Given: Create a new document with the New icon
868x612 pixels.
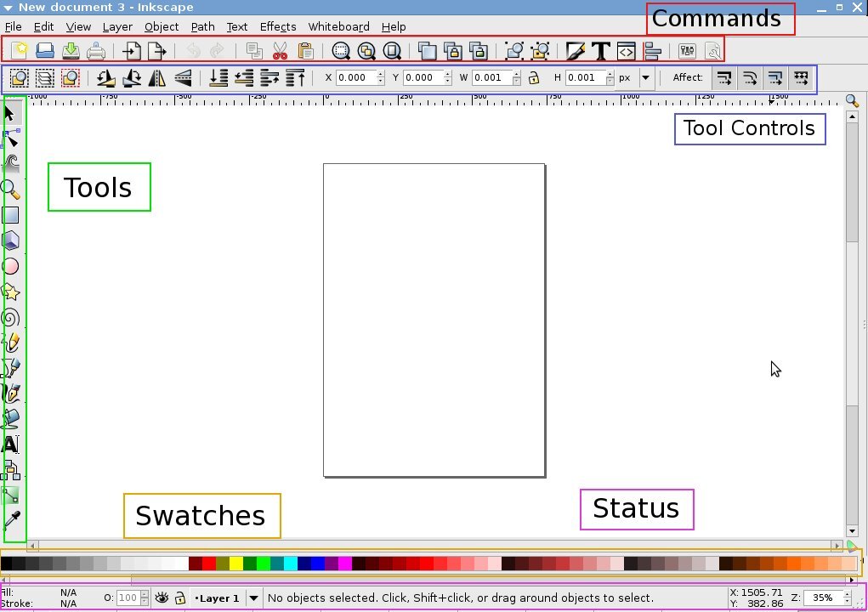Looking at the screenshot, I should click(x=20, y=50).
